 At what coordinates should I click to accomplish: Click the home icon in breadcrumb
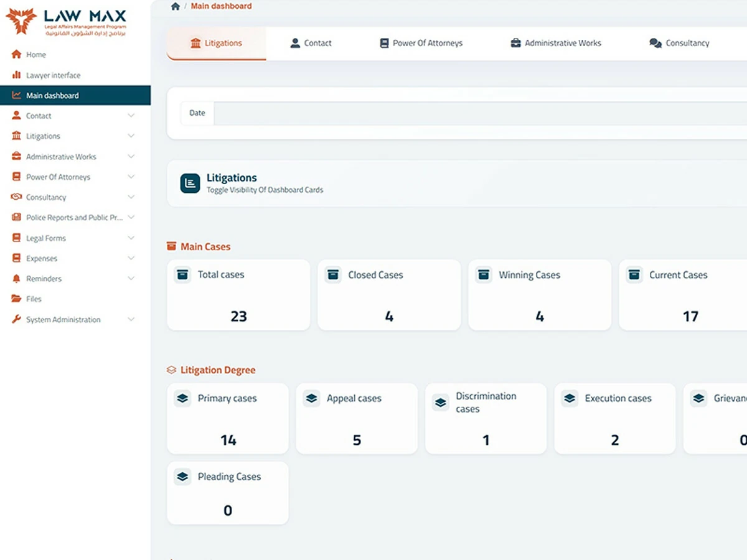175,6
